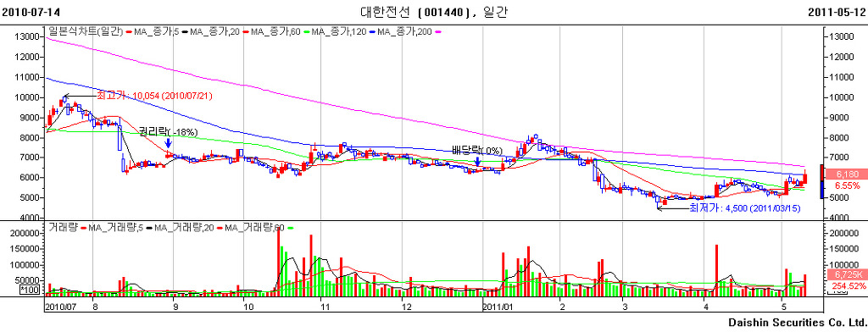Image resolution: width=868 pixels, height=332 pixels.
Task: Click the 거래량 volume legend label
Action: coord(62,228)
